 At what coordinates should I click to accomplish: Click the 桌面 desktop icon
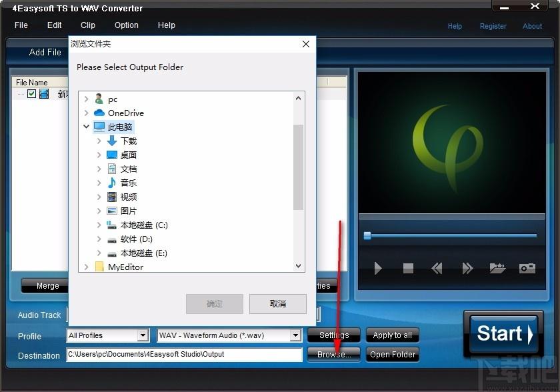(x=112, y=155)
